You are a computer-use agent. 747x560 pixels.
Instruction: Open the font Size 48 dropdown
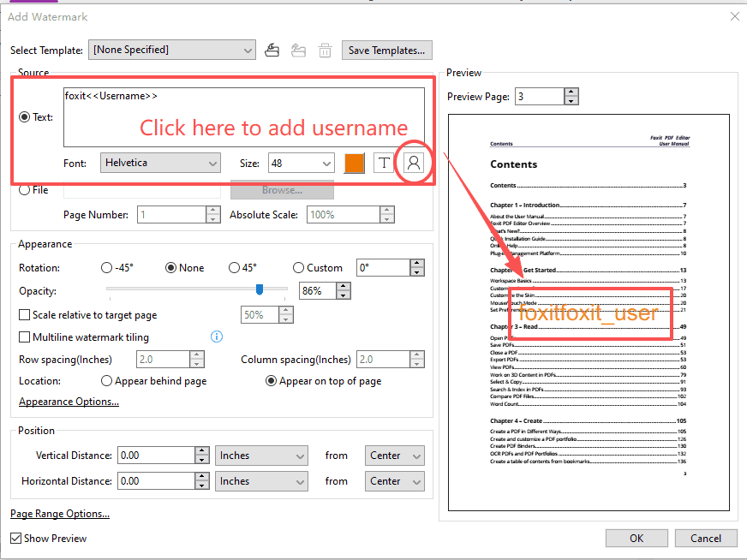[x=301, y=163]
